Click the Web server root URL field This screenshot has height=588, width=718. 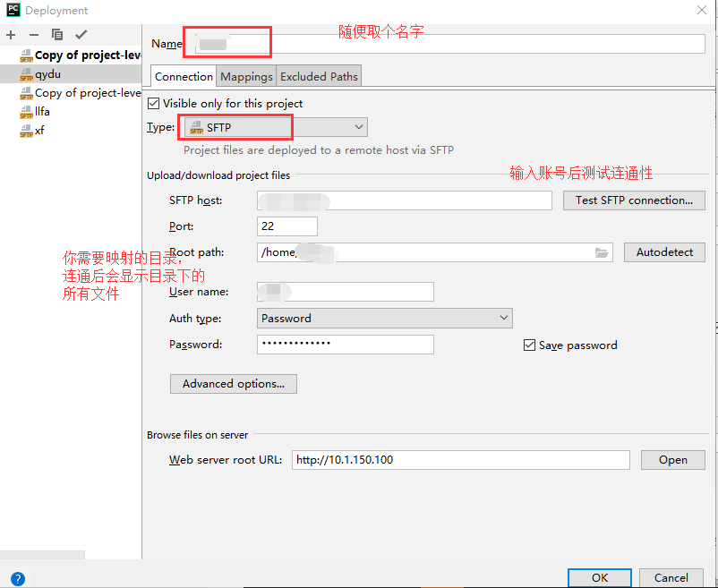(x=461, y=460)
